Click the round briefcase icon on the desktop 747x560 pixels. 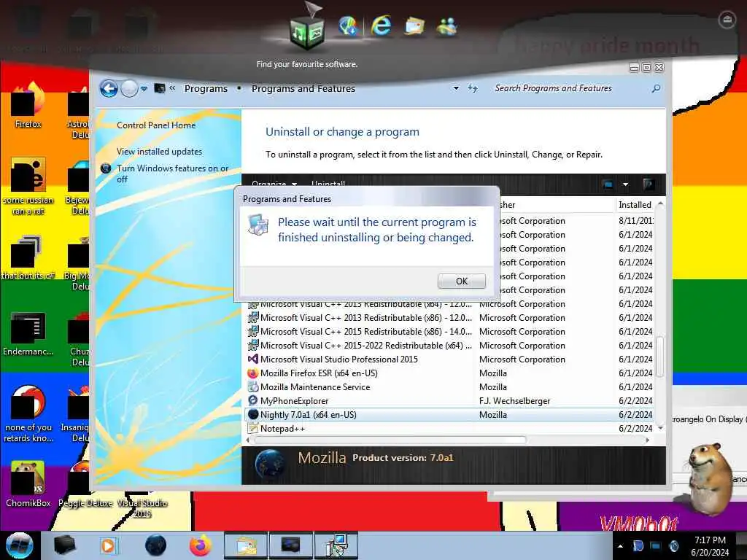coord(727,20)
